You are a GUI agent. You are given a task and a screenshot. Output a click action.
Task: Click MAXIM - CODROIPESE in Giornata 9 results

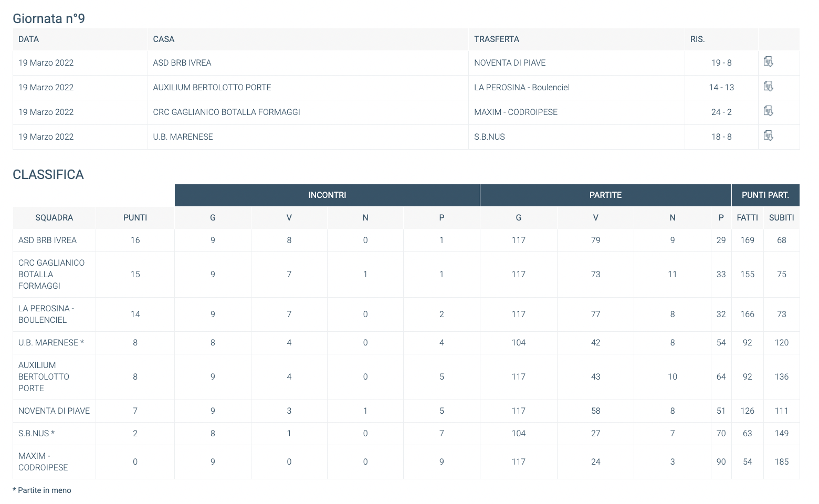[x=516, y=112]
